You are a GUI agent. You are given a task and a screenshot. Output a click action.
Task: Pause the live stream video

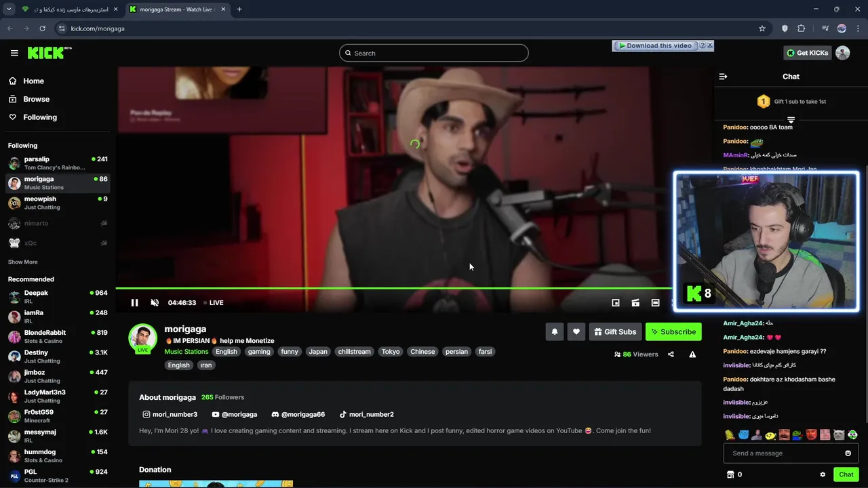134,302
